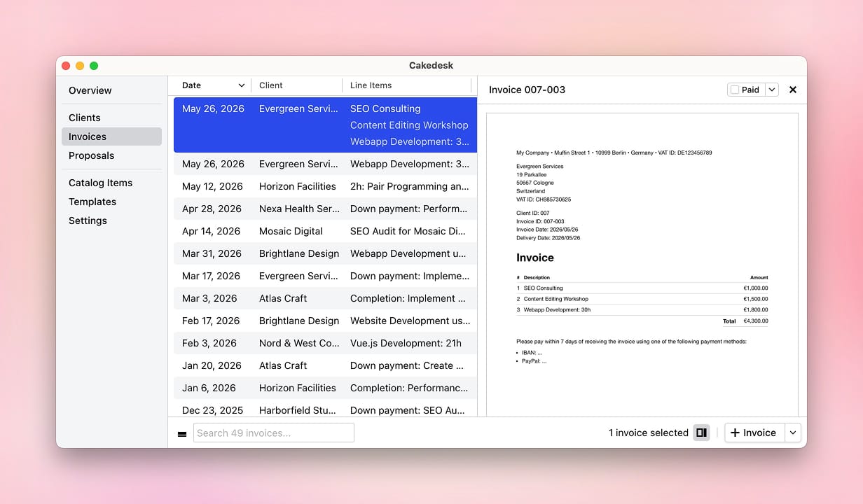Click the yellow minimize window button
Image resolution: width=863 pixels, height=504 pixels.
coord(80,66)
